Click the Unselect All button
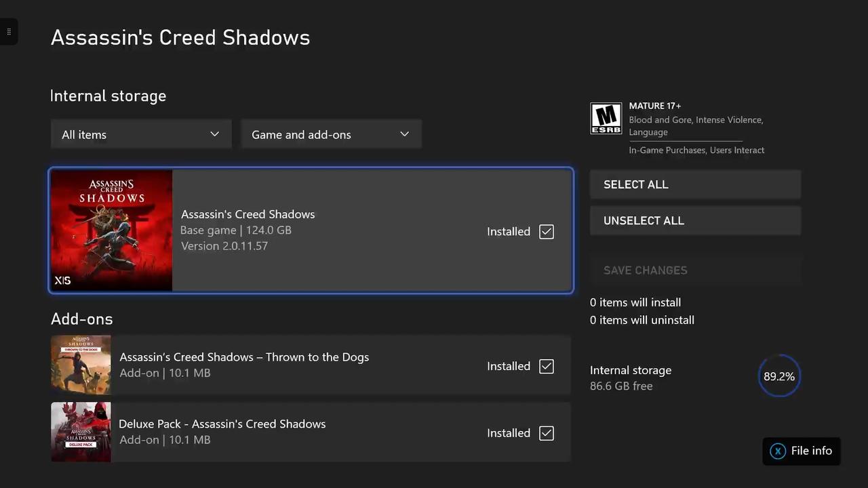Image resolution: width=868 pixels, height=488 pixels. click(x=695, y=220)
